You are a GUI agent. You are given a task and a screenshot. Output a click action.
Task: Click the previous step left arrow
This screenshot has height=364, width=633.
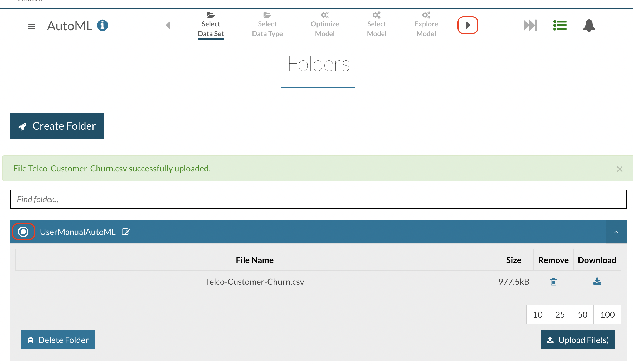(168, 26)
